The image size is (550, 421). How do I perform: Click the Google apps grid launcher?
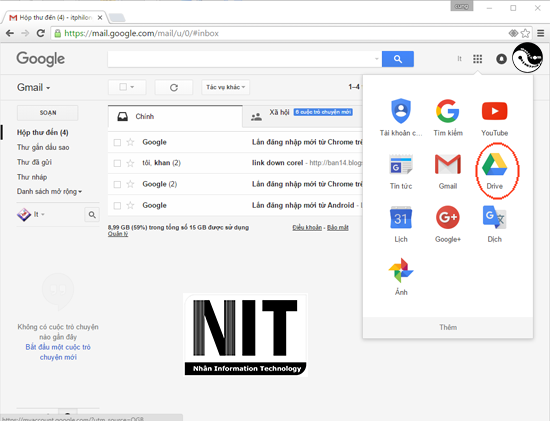(477, 59)
